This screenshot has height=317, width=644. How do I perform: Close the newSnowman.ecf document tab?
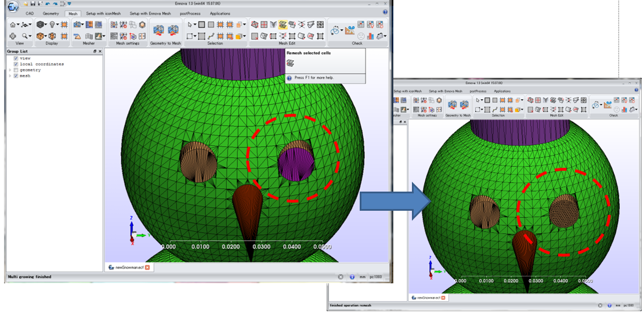147,267
